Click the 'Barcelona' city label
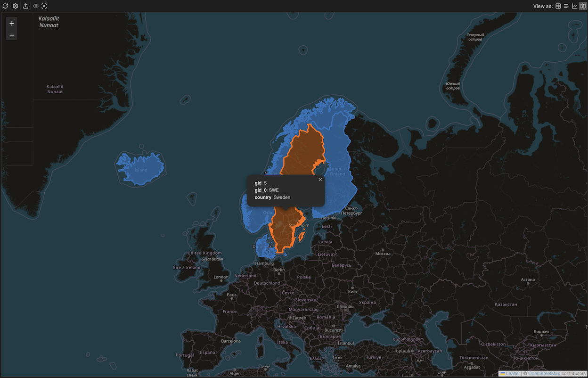Viewport: 588px width, 378px height. tap(231, 341)
